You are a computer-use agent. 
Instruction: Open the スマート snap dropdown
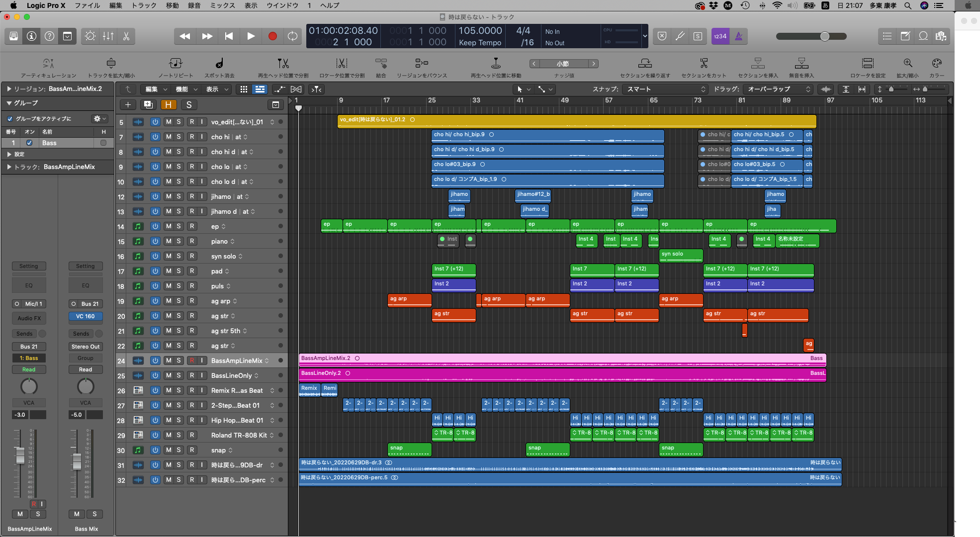pyautogui.click(x=665, y=89)
